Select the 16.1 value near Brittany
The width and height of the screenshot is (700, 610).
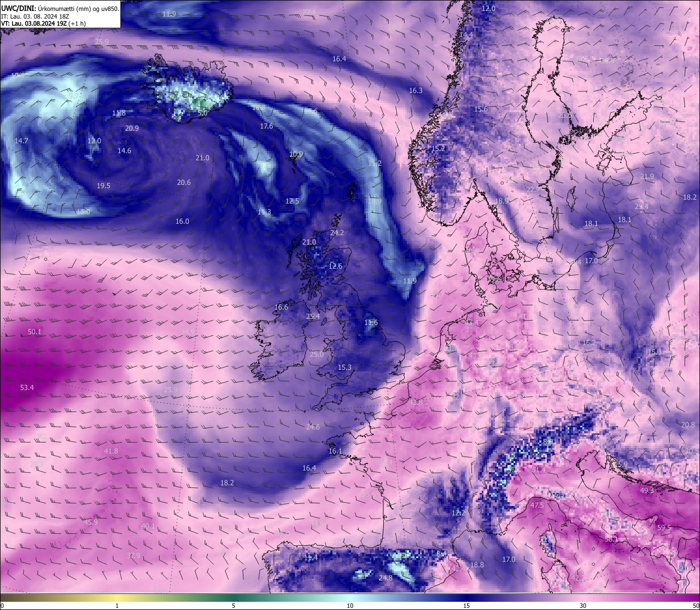[x=335, y=451]
